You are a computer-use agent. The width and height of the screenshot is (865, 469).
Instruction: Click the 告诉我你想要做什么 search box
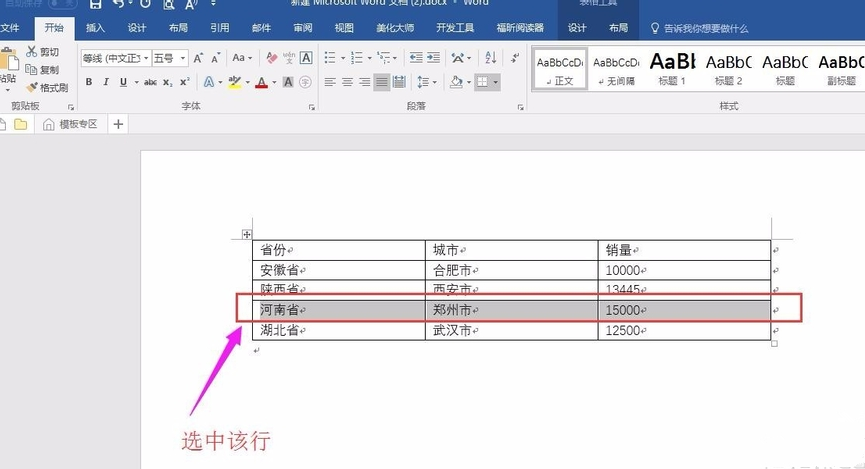coord(700,28)
